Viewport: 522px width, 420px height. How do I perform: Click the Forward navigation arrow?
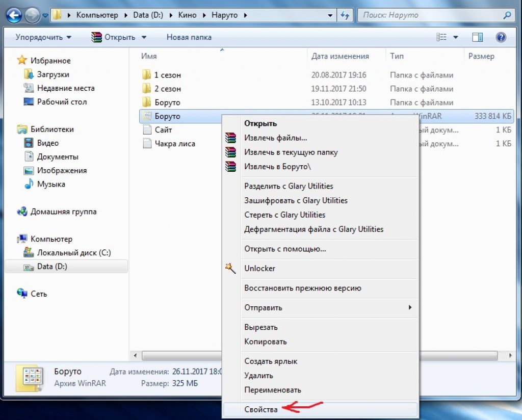coord(32,15)
